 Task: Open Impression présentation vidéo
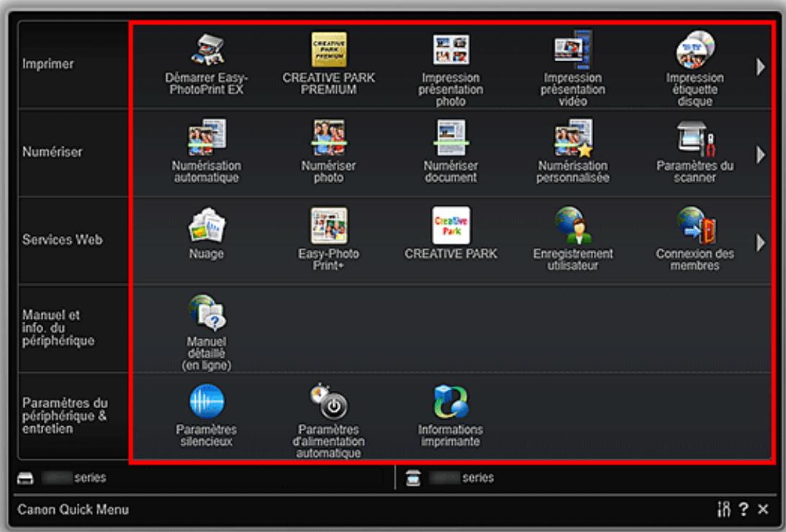(572, 68)
